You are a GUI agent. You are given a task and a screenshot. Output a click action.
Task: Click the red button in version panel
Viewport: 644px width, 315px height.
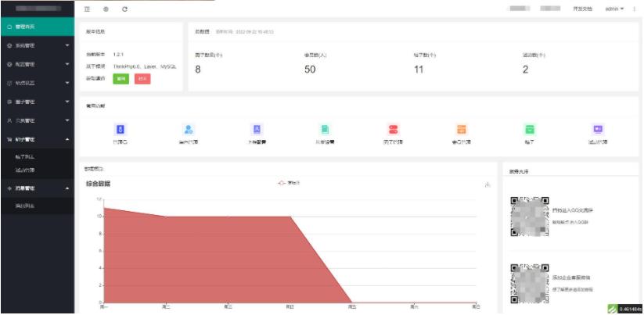click(x=142, y=79)
